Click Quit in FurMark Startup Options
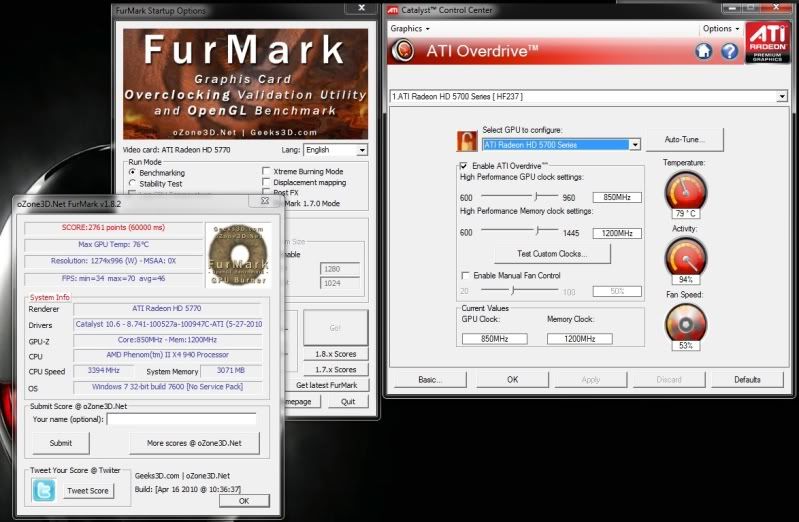Viewport: 799px width, 522px height. [x=348, y=402]
